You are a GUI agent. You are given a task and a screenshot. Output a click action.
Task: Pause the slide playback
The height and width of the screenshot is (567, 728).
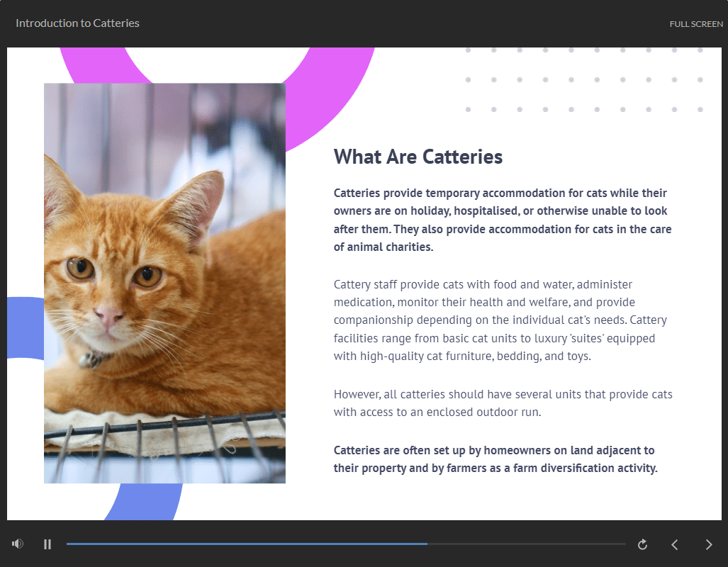(x=47, y=544)
